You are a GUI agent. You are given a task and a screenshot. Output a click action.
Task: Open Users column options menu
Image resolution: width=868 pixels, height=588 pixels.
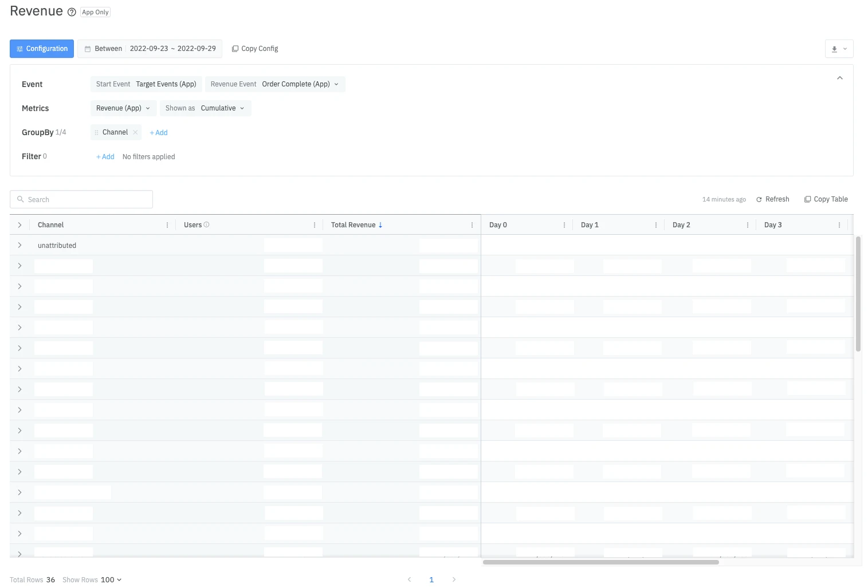[315, 225]
